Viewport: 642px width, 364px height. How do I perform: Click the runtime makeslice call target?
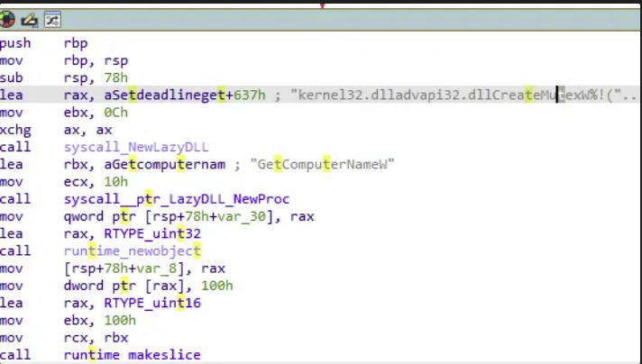[x=133, y=355]
